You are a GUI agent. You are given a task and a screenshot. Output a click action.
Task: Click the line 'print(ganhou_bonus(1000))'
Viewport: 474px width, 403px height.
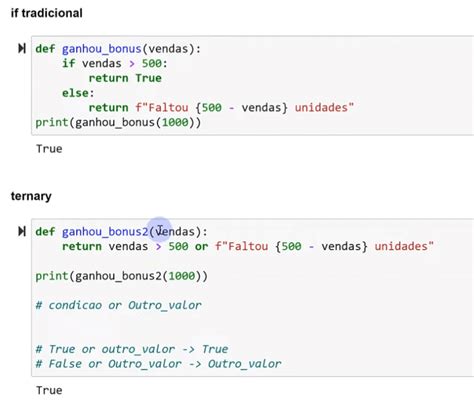pos(118,122)
